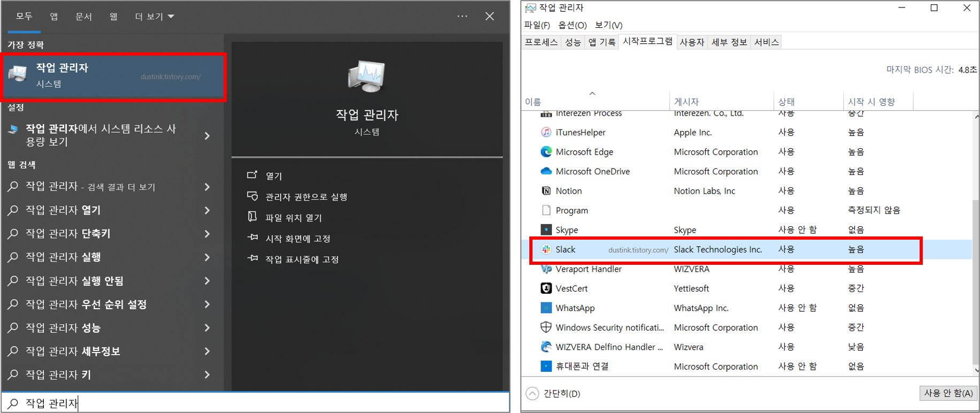The image size is (980, 413).
Task: Click the 작업 관리자 title bar app icon
Action: point(530,7)
